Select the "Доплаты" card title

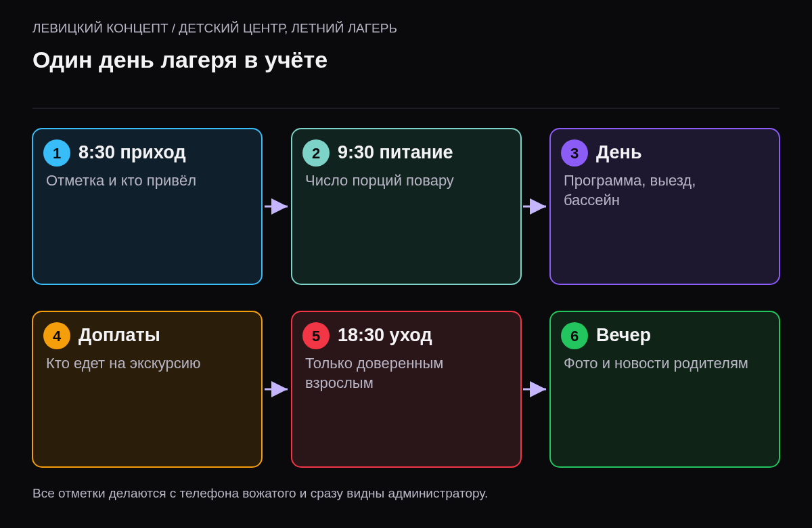pyautogui.click(x=119, y=335)
